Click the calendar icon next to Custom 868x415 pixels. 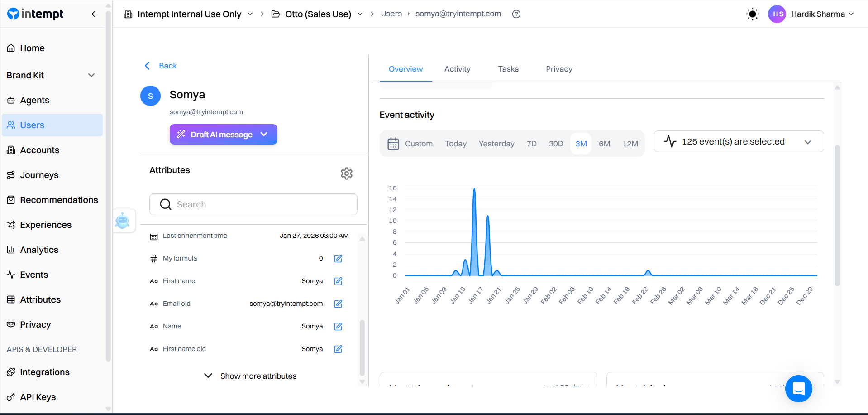(x=393, y=143)
